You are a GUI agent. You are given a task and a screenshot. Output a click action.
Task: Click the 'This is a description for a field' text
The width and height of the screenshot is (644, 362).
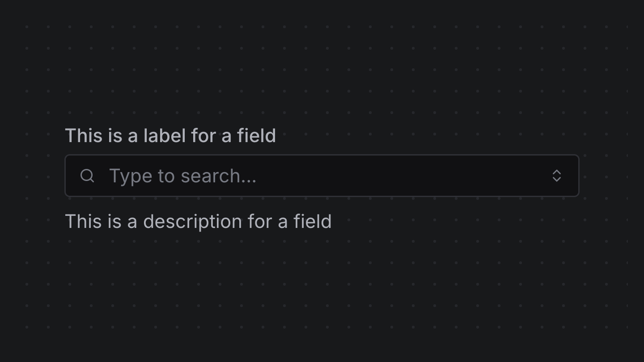tap(198, 221)
